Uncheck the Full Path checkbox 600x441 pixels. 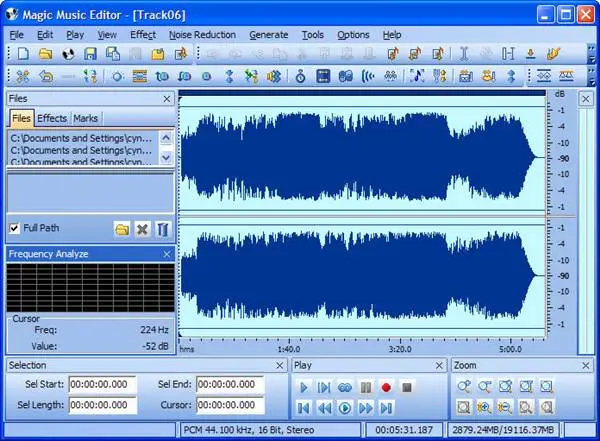14,229
